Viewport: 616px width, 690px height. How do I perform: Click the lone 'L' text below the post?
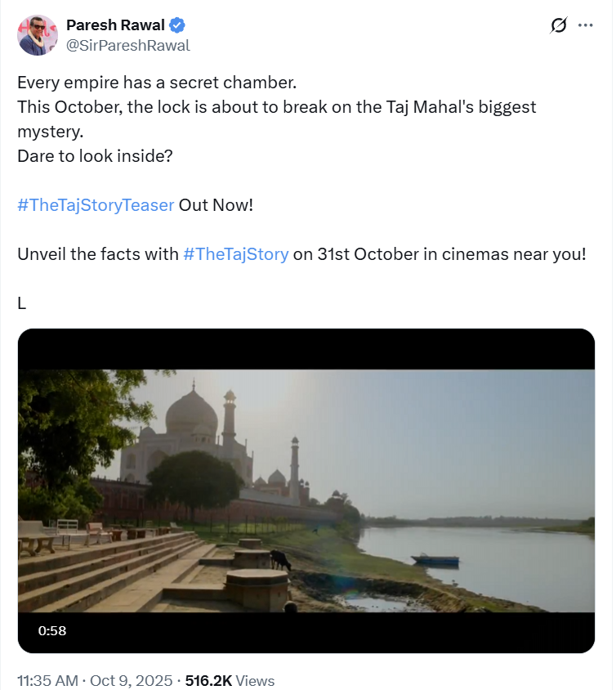click(22, 302)
